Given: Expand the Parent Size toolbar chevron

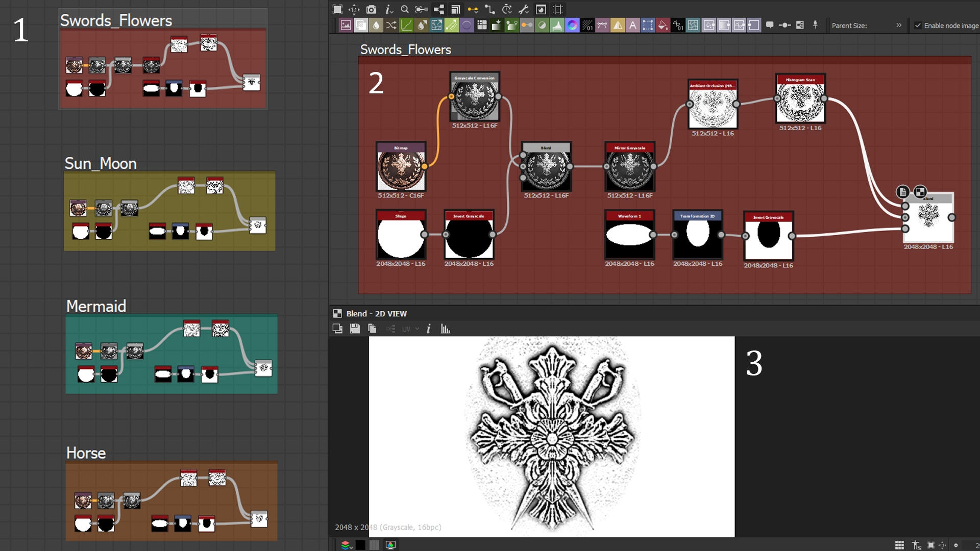Looking at the screenshot, I should point(899,25).
